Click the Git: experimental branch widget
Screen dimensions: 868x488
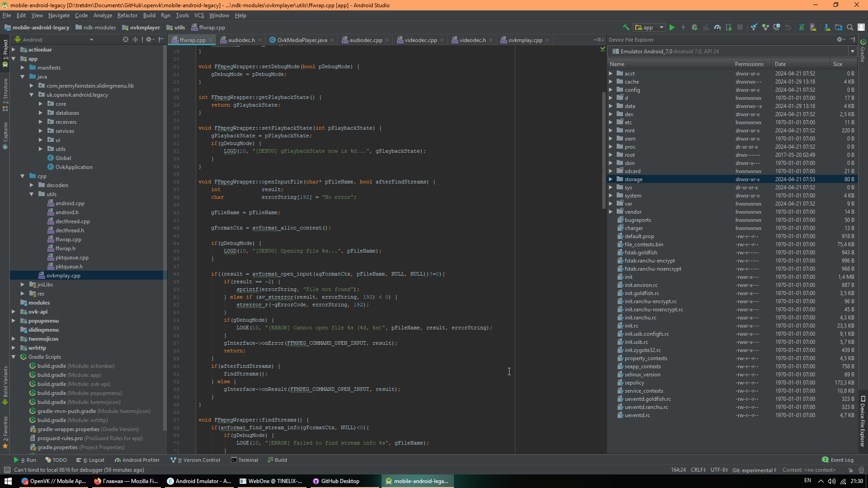pos(754,470)
